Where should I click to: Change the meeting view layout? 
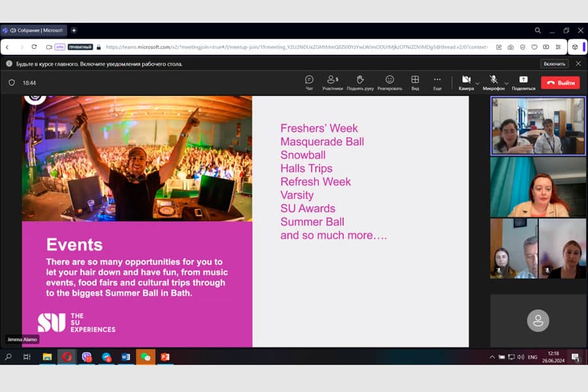[415, 82]
